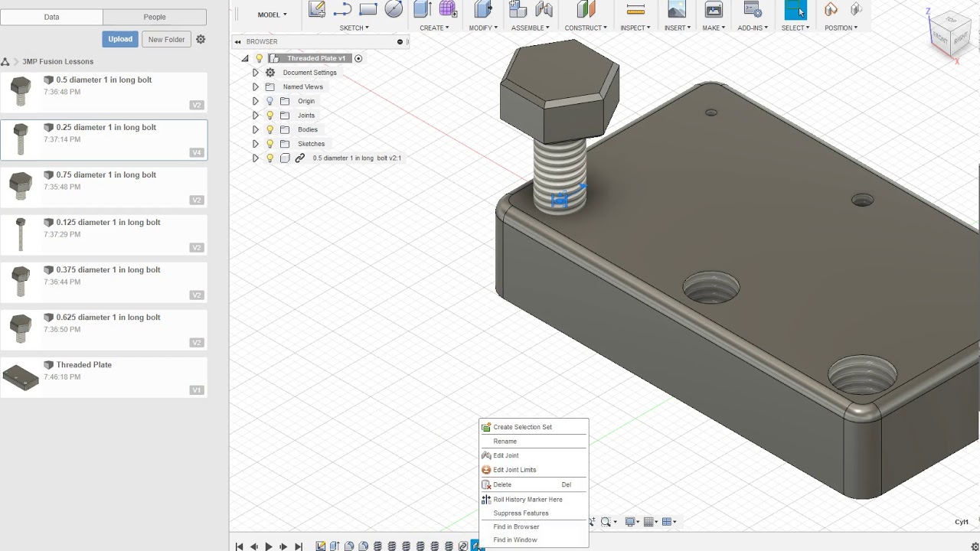Switch to the Data tab
The width and height of the screenshot is (980, 551).
[x=51, y=17]
